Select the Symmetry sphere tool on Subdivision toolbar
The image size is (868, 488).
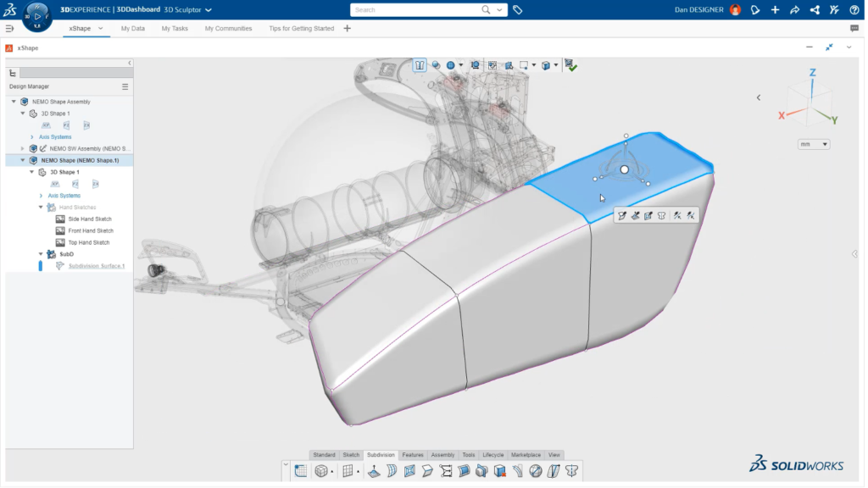coord(534,471)
